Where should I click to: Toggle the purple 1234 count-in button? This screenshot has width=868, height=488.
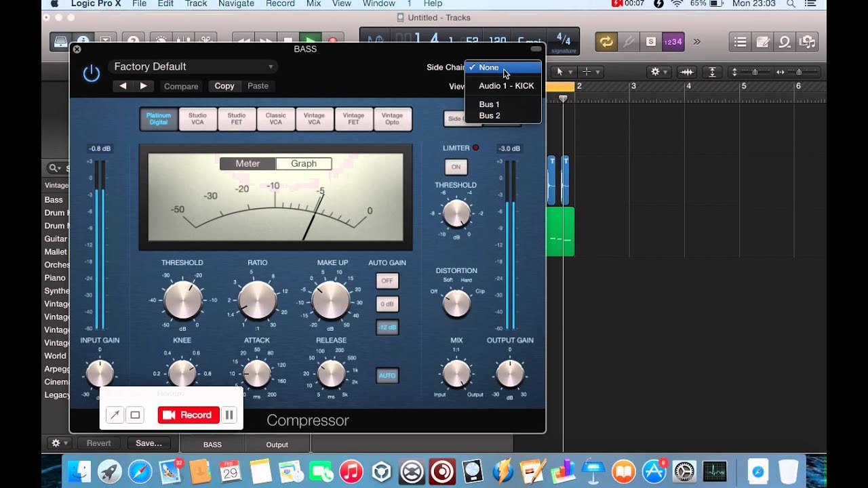tap(673, 42)
